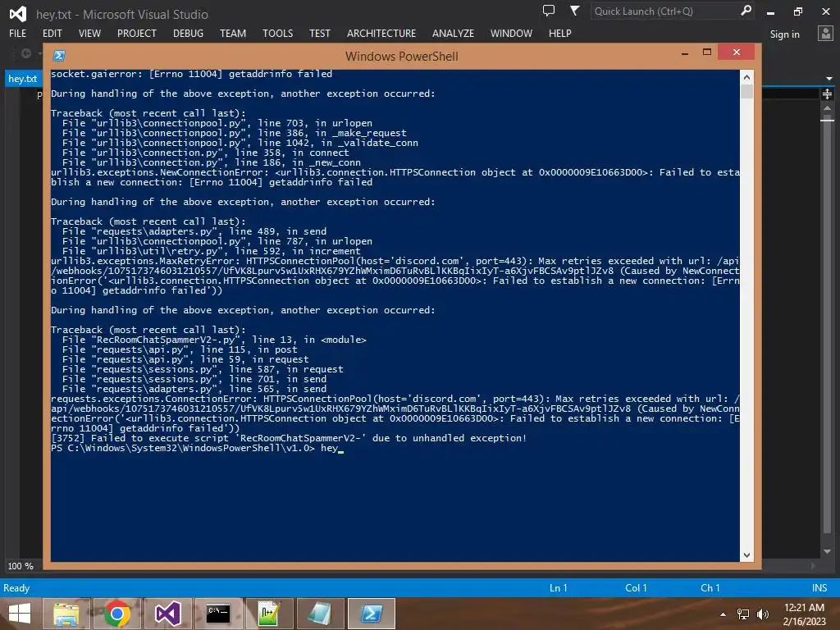Click the network tray icon
Image resolution: width=840 pixels, height=630 pixels.
(x=743, y=614)
